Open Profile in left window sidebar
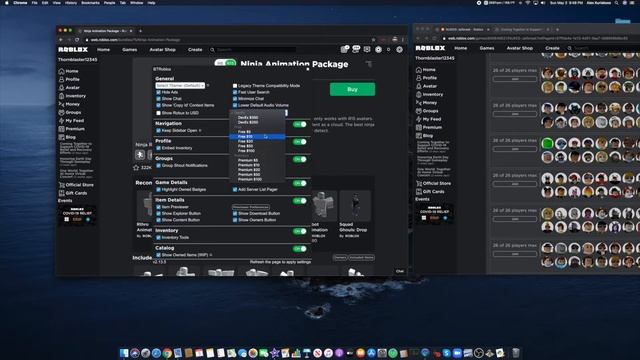Screen dimensions: 640x360 tap(69, 79)
